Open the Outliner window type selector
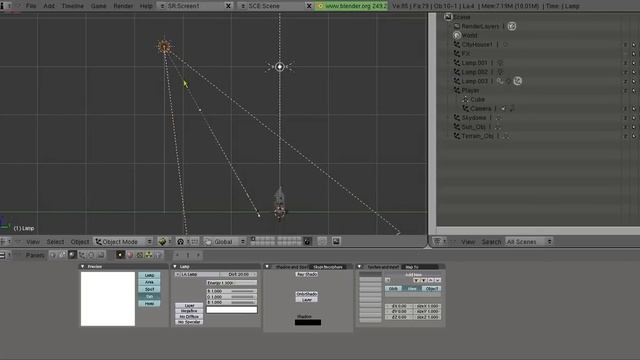This screenshot has width=640, height=360. [x=439, y=242]
